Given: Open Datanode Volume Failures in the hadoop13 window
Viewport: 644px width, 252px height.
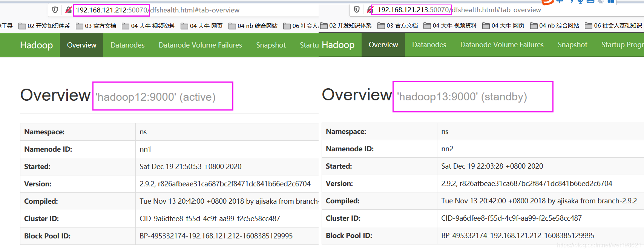Looking at the screenshot, I should coord(502,45).
